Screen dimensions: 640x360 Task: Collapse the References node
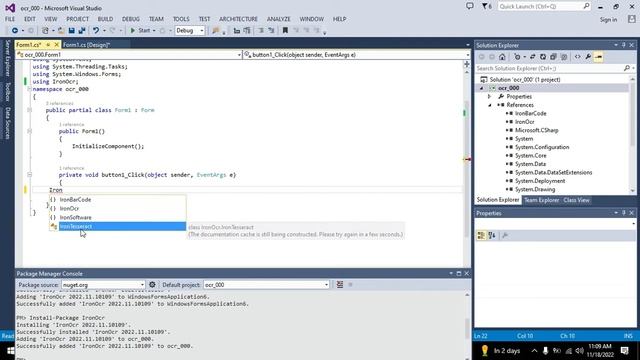tap(490, 105)
